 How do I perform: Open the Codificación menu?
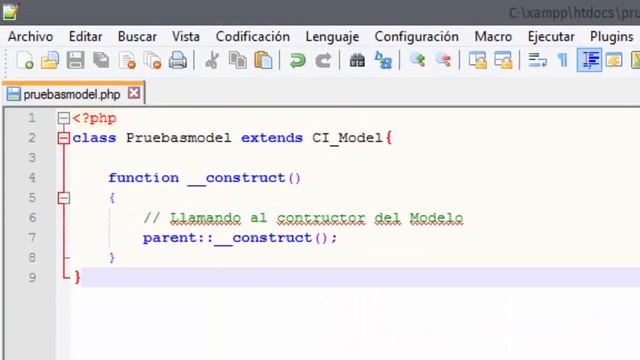point(253,37)
